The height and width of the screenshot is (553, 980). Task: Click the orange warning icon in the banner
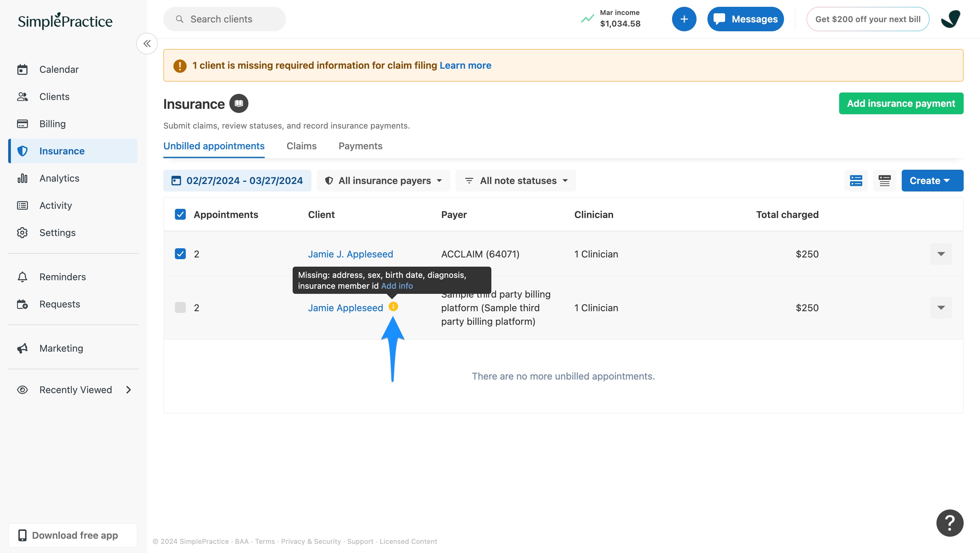coord(180,65)
